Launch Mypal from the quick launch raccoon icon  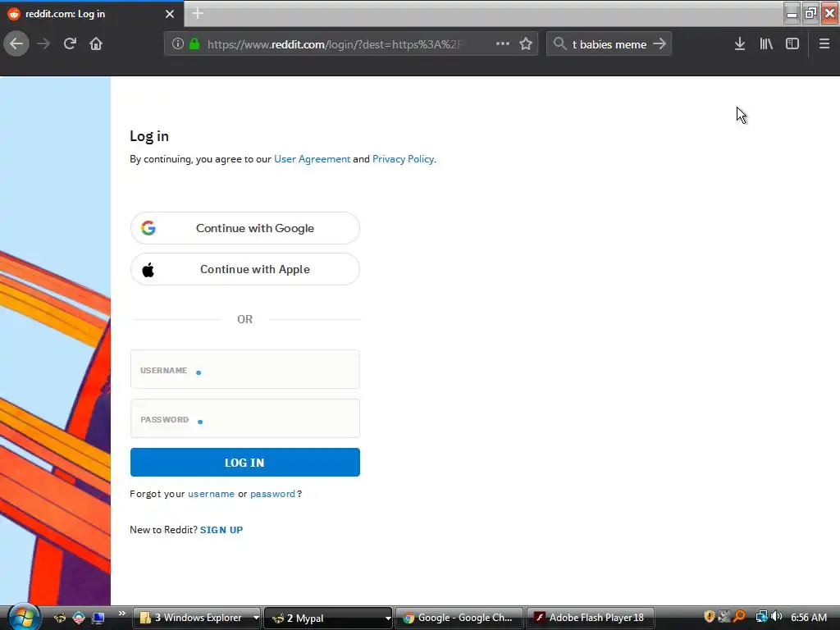tap(59, 618)
